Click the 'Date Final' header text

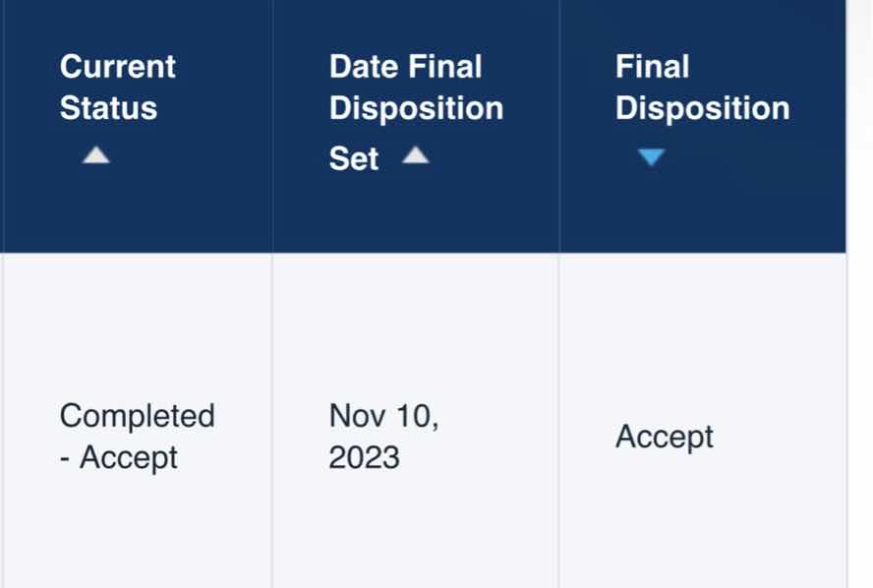(405, 67)
